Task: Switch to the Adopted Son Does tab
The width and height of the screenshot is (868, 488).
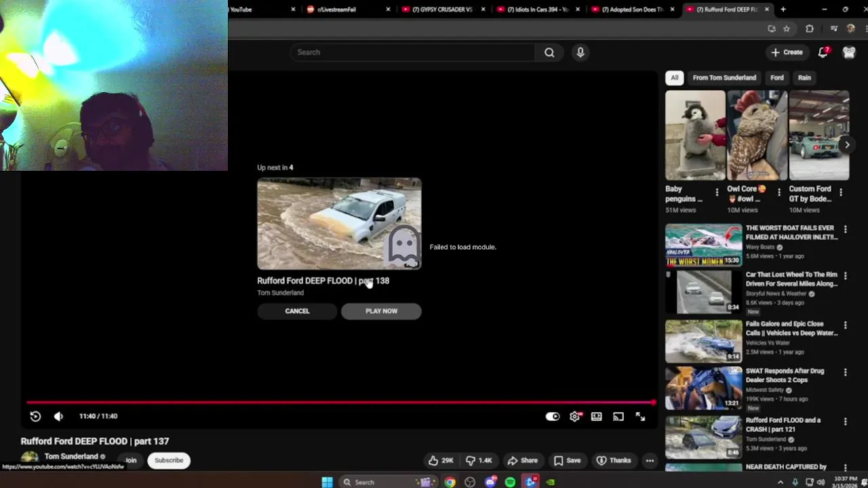Action: [x=631, y=9]
